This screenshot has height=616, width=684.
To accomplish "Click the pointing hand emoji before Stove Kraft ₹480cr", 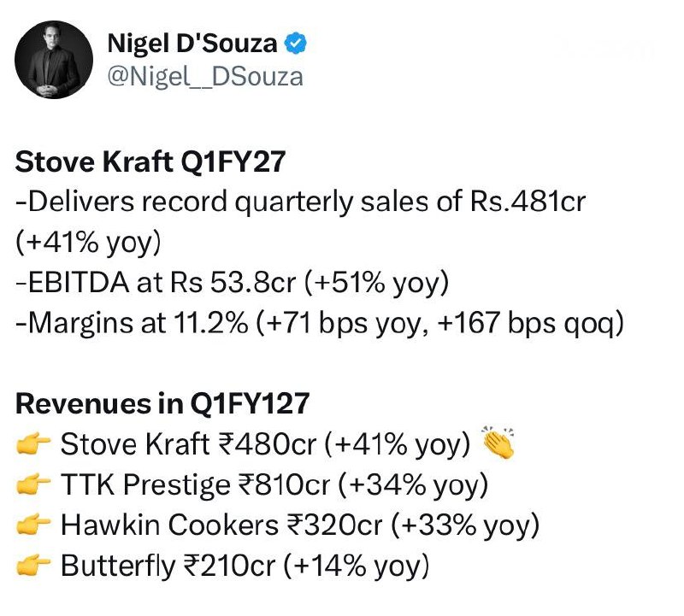I will 33,444.
